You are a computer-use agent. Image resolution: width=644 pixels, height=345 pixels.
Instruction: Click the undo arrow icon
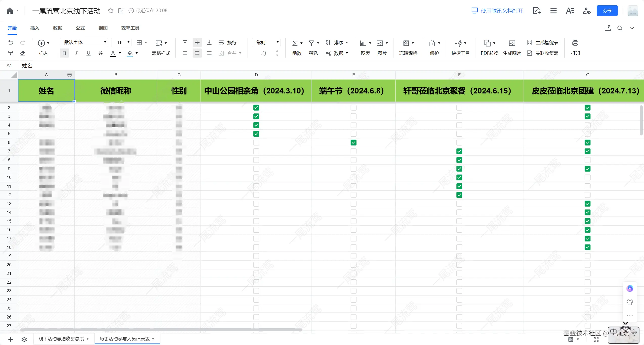coord(11,42)
